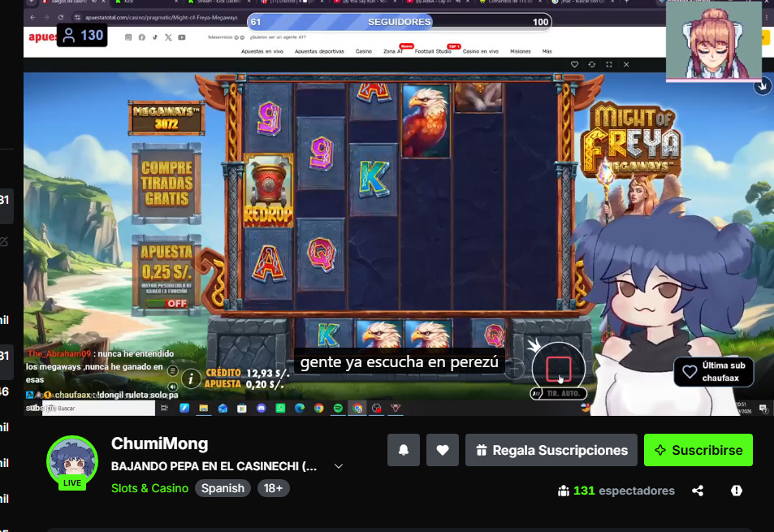Screen dimensions: 774x532
Task: Open the TikTok icon on the apuestatotal header
Action: click(x=155, y=37)
